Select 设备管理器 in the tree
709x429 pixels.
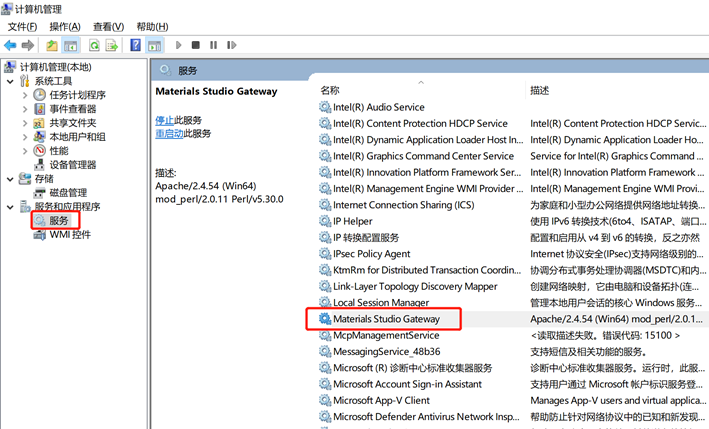[72, 165]
